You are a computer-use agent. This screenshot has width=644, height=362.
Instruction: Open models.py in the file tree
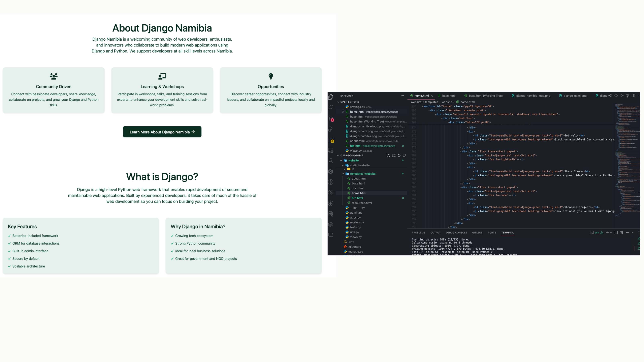pyautogui.click(x=357, y=222)
